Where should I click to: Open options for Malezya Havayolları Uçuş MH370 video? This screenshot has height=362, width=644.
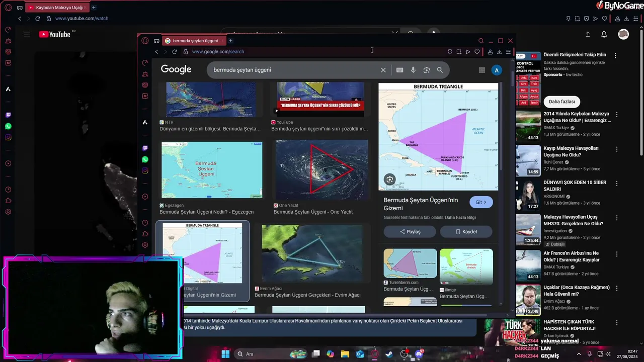point(616,217)
